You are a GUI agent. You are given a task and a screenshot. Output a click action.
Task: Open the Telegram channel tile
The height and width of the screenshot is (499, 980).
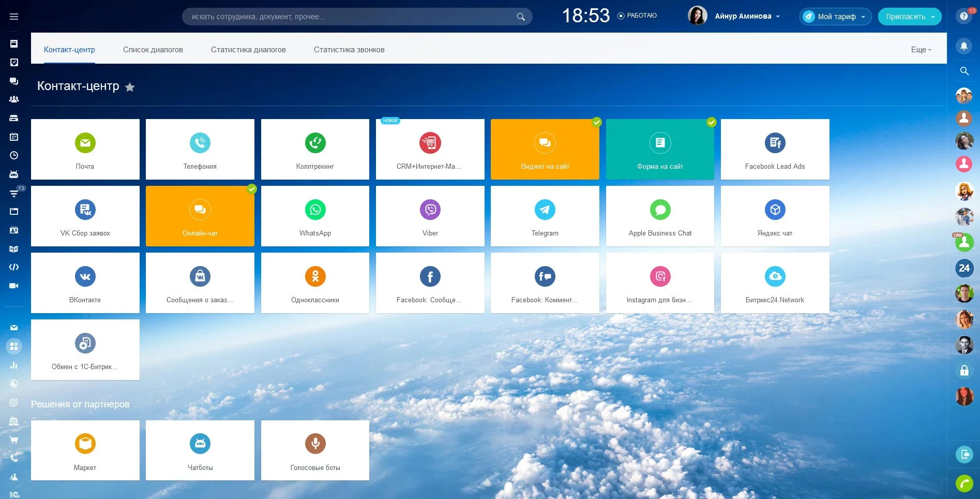(545, 216)
